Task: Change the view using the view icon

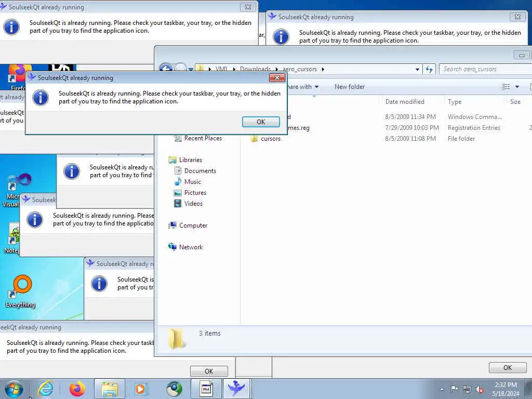Action: click(506, 87)
